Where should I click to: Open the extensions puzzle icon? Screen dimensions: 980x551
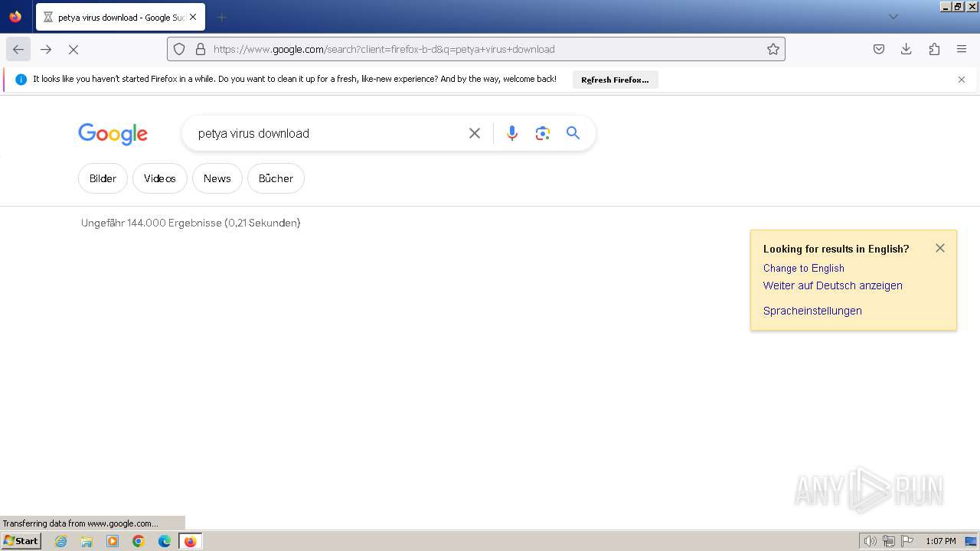click(x=934, y=49)
